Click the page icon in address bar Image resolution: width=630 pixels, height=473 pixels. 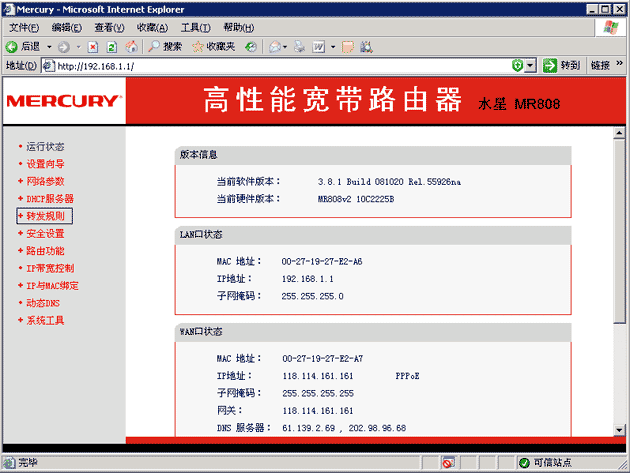[x=49, y=66]
